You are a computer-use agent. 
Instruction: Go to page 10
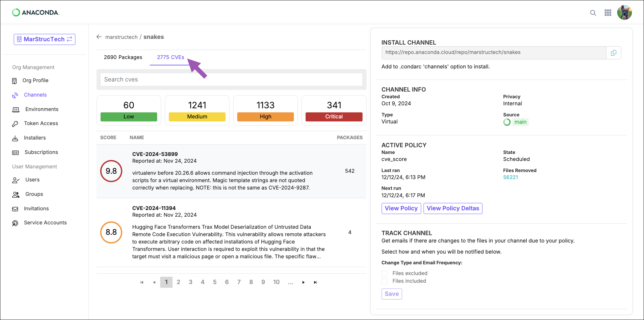click(276, 282)
